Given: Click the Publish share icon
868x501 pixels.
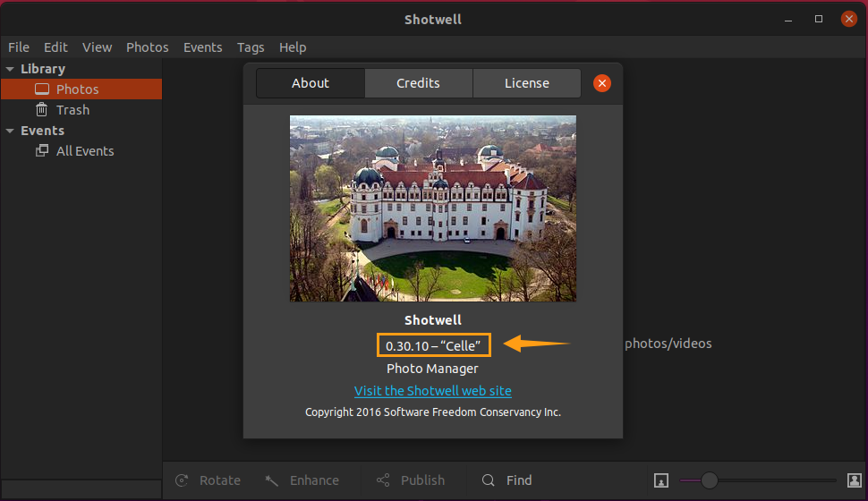Looking at the screenshot, I should [383, 480].
